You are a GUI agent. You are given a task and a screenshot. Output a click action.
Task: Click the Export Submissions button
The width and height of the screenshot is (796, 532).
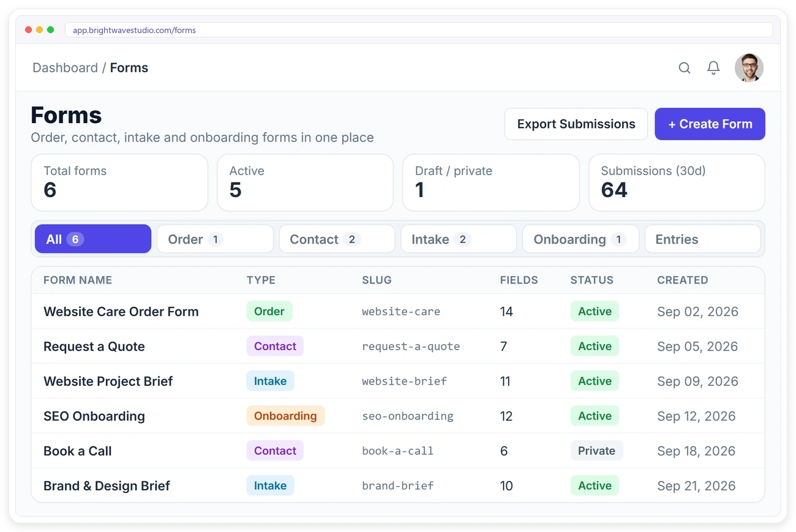(576, 124)
